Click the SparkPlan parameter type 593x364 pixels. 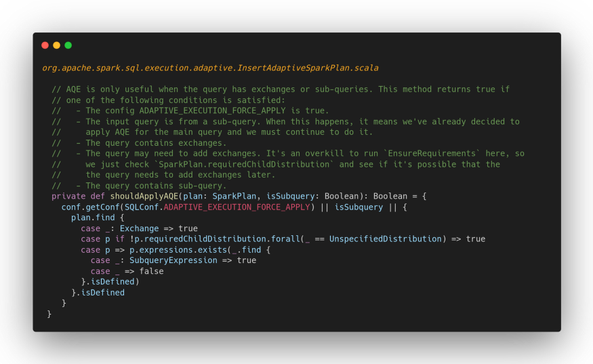point(234,197)
